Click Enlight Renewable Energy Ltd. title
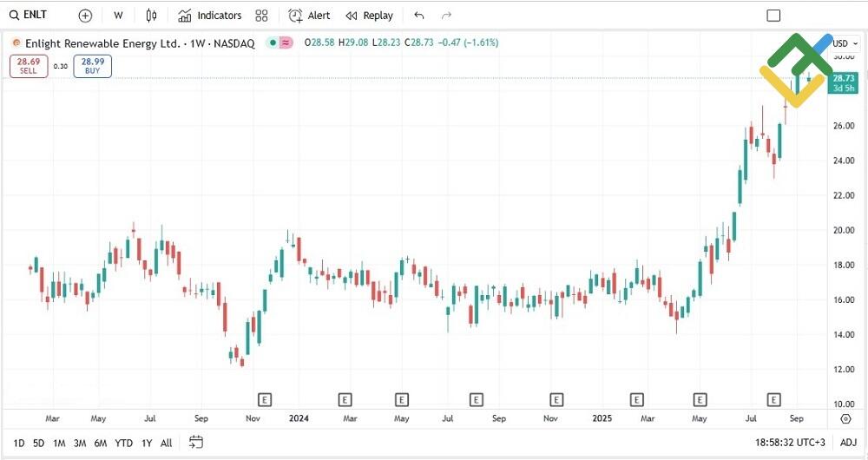 [103, 43]
